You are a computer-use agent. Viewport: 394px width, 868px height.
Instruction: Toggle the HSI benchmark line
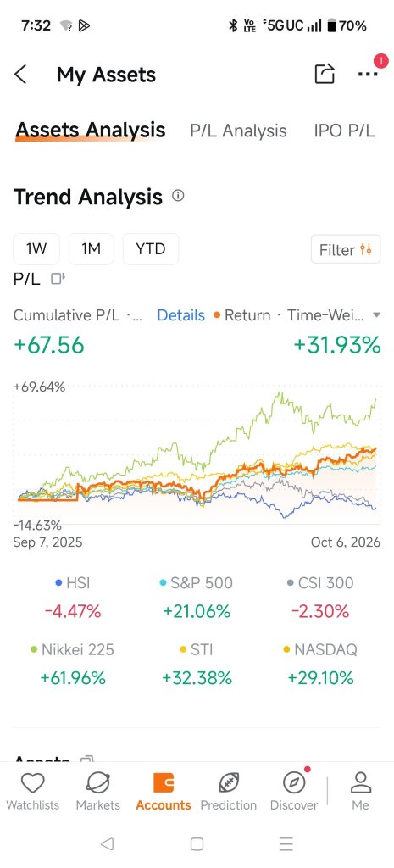coord(73,582)
